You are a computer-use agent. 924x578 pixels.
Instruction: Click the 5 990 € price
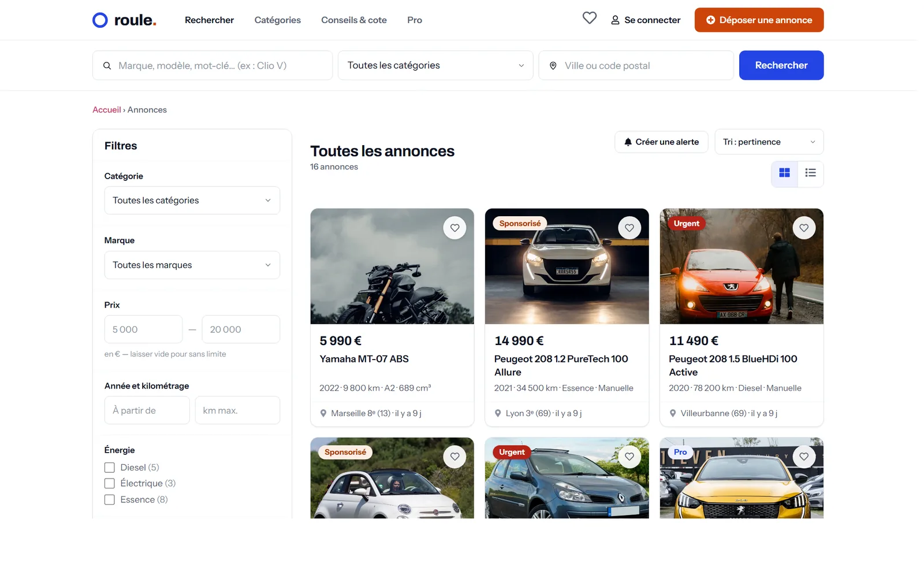coord(341,341)
